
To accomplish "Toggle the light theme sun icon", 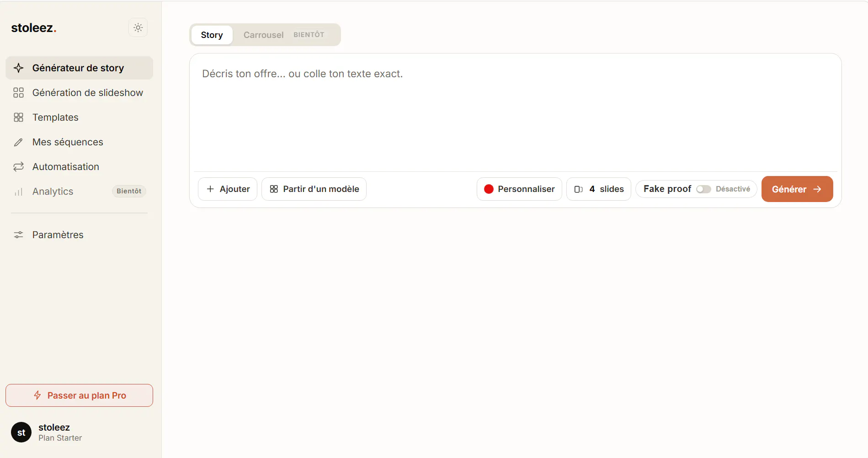I will pyautogui.click(x=138, y=27).
